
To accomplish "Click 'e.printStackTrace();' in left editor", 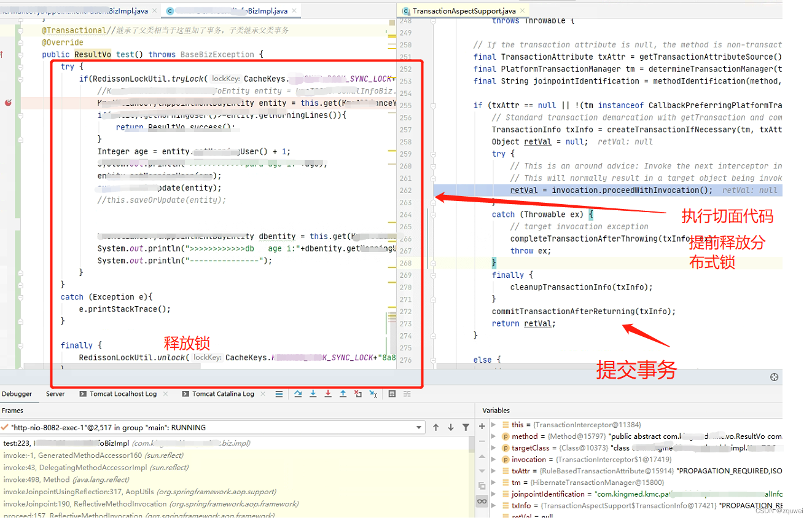I will [125, 309].
